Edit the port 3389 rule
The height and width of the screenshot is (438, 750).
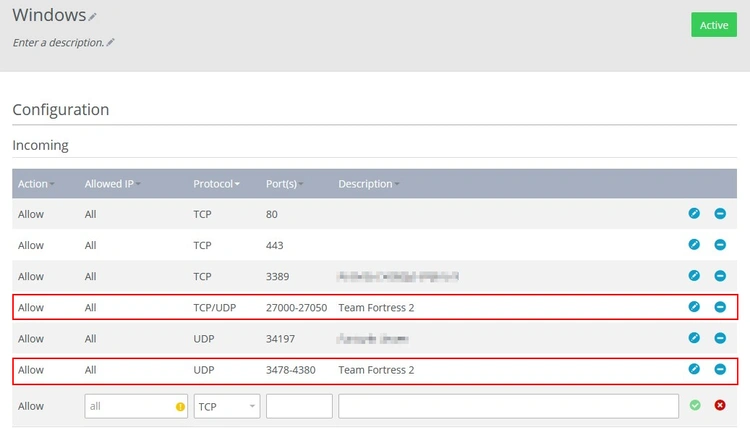tap(694, 276)
